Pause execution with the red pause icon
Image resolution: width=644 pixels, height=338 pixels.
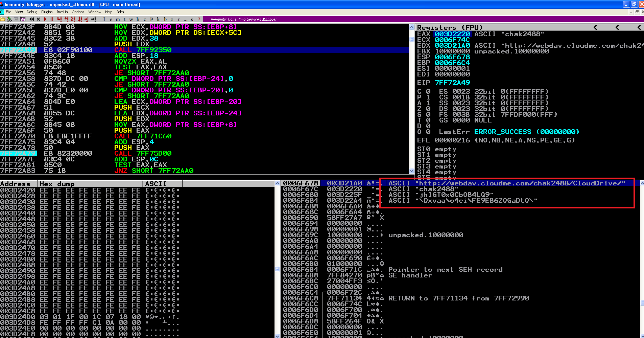click(52, 19)
